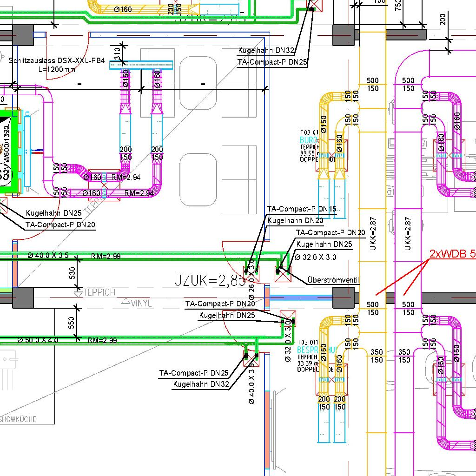476x476 pixels.
Task: Click the 550 dimension text
Action: pos(72,323)
